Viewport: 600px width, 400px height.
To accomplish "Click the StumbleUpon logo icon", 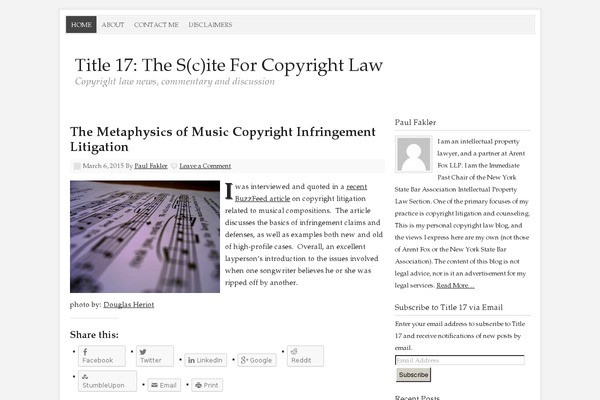I will [x=85, y=377].
